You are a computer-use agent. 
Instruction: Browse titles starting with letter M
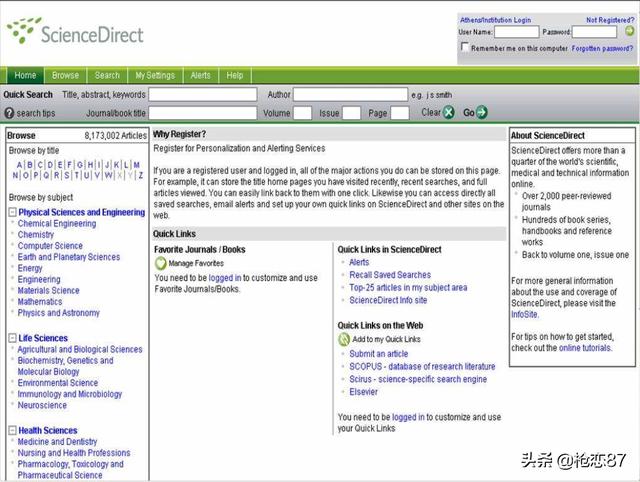click(137, 165)
